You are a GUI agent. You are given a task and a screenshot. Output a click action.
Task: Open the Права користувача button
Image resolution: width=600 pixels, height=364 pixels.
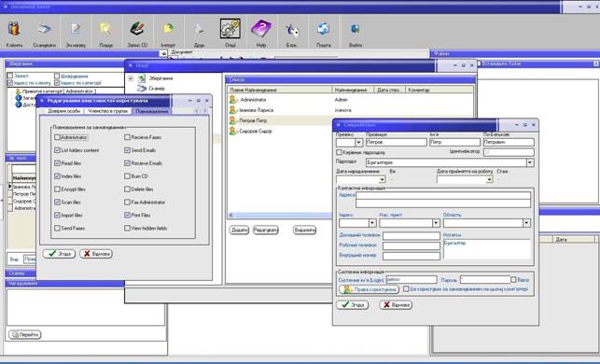coord(370,289)
